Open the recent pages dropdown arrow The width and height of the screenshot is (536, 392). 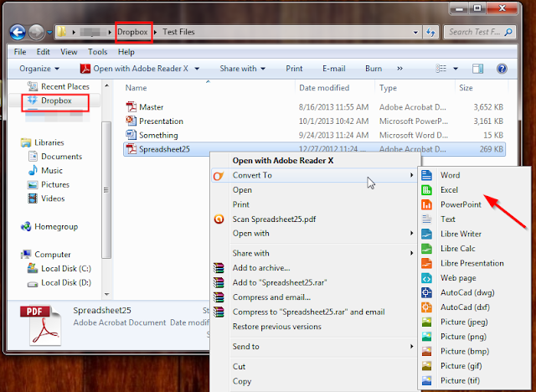click(49, 33)
